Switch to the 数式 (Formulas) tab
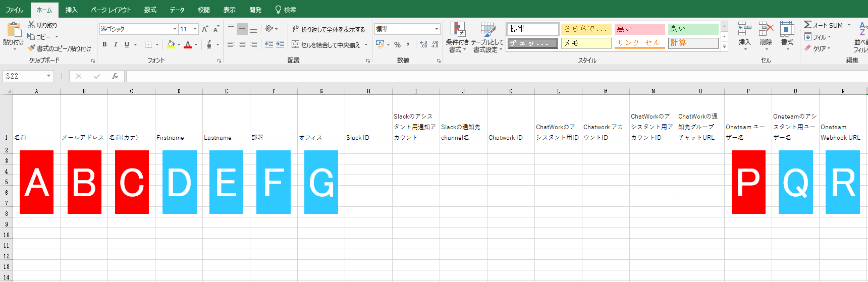Viewport: 868px width, 282px height. (150, 10)
